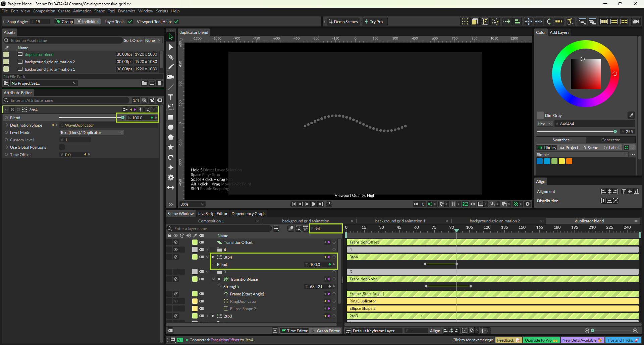The image size is (644, 345).
Task: Open the Dynamics menu
Action: point(126,11)
